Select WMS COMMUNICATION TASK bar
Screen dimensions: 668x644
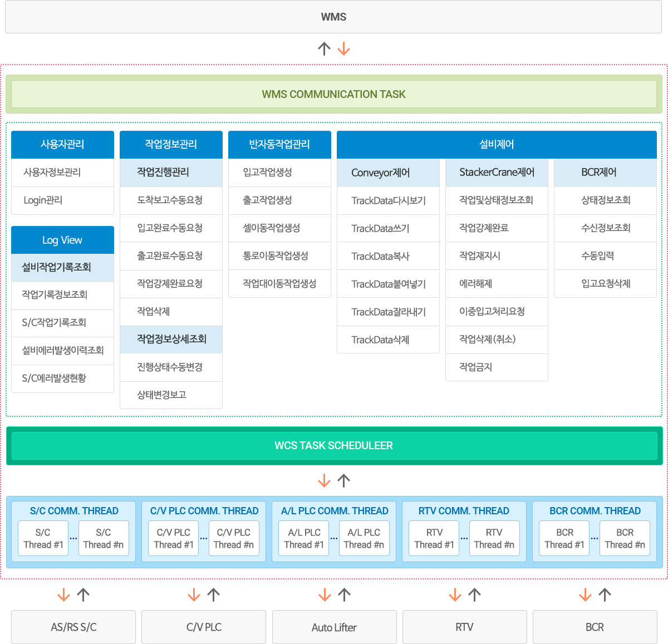tap(334, 94)
